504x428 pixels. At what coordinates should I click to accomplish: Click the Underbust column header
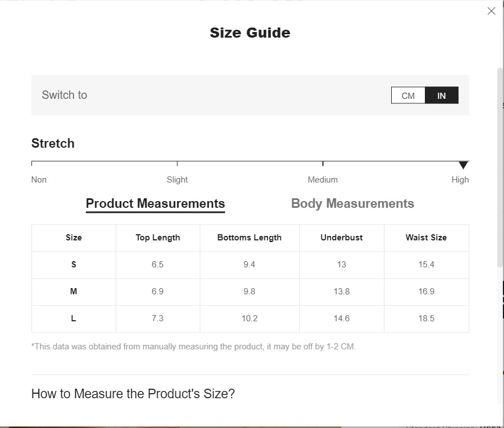[341, 238]
